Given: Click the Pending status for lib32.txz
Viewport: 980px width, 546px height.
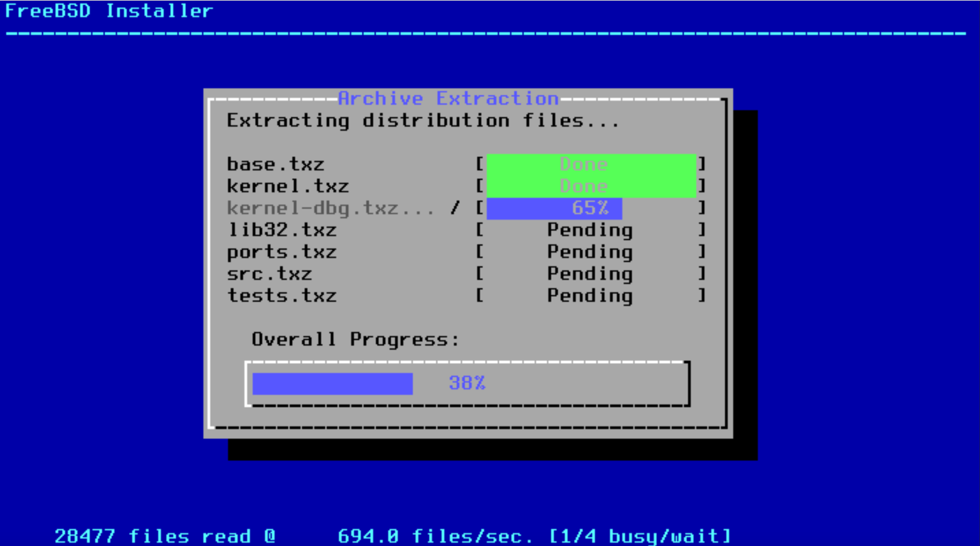Looking at the screenshot, I should point(590,230).
